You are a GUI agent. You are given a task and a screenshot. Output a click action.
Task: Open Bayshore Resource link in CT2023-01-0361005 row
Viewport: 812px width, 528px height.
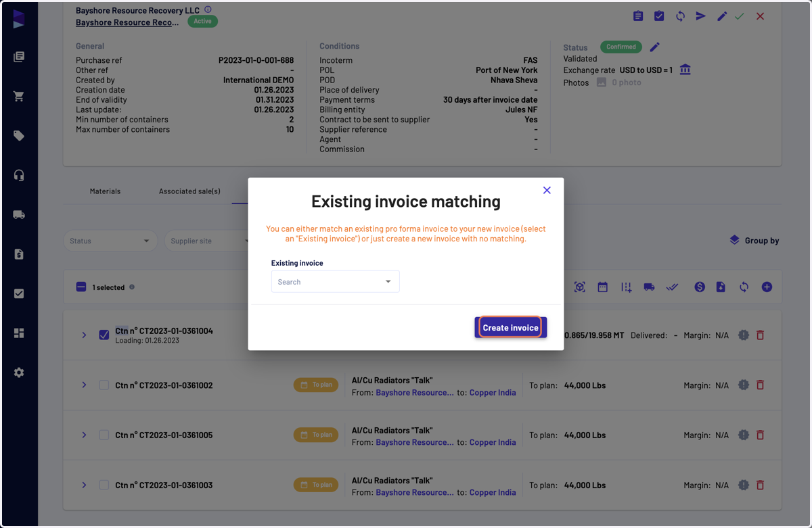point(415,443)
